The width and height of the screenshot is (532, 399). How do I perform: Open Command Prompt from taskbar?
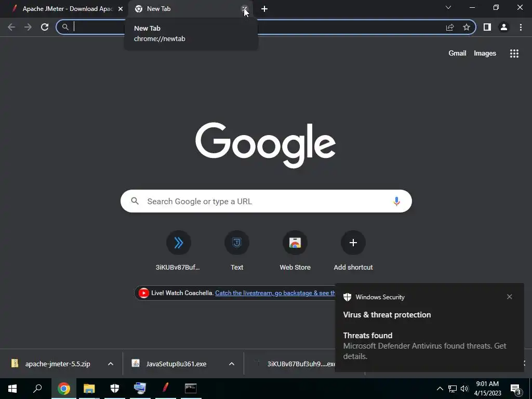191,389
